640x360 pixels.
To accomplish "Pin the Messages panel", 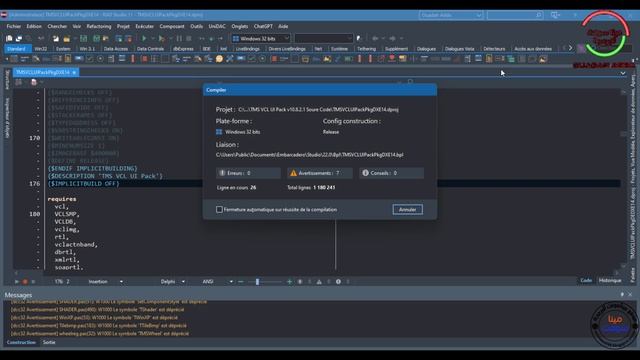I will pyautogui.click(x=622, y=294).
